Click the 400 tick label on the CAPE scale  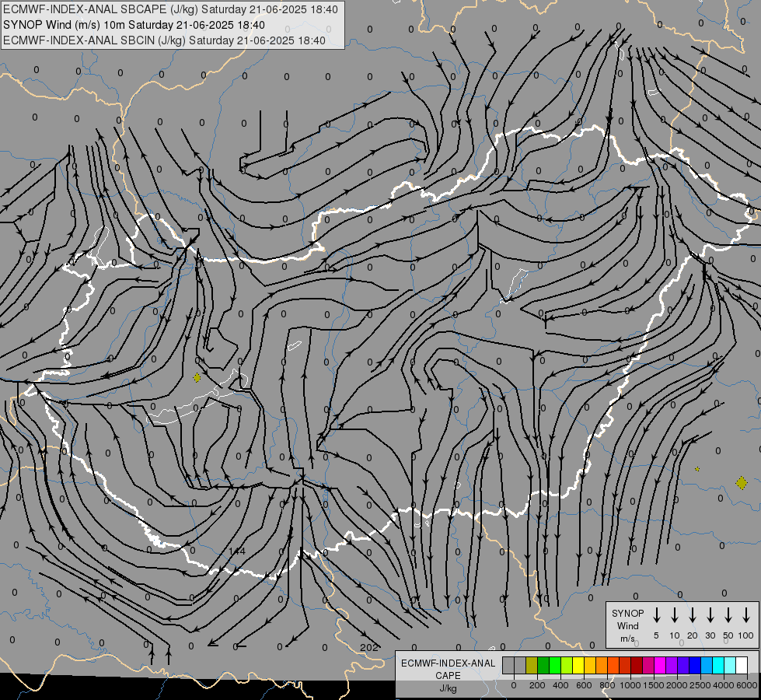tap(560, 685)
